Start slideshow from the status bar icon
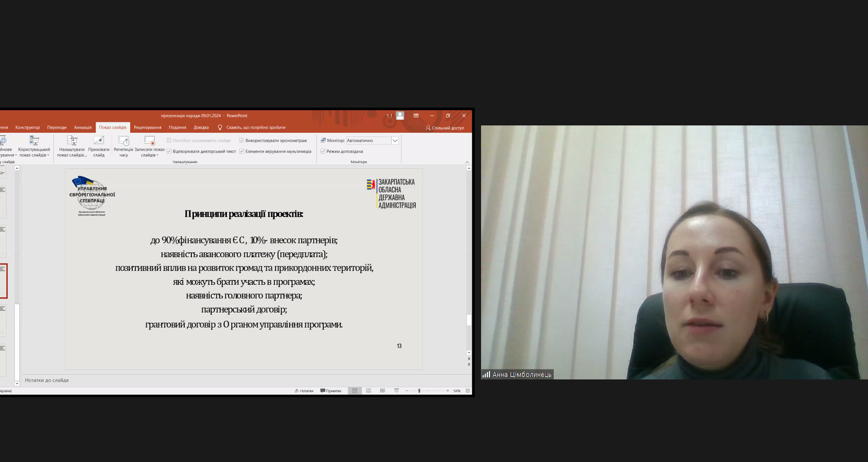Image resolution: width=868 pixels, height=462 pixels. (396, 391)
